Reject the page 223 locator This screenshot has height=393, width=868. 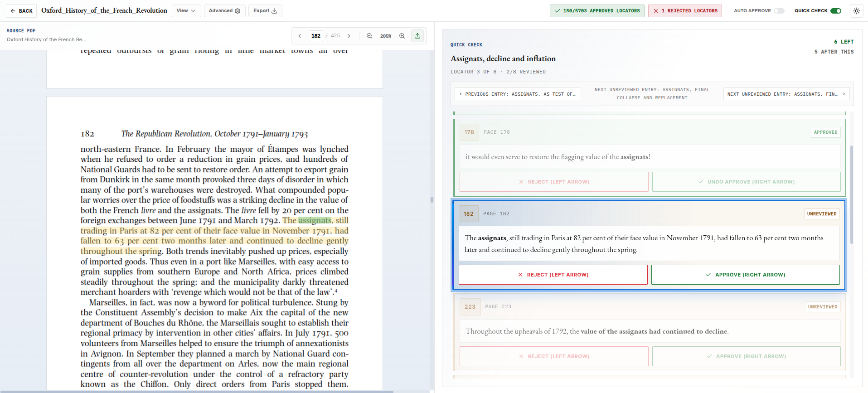tap(554, 356)
